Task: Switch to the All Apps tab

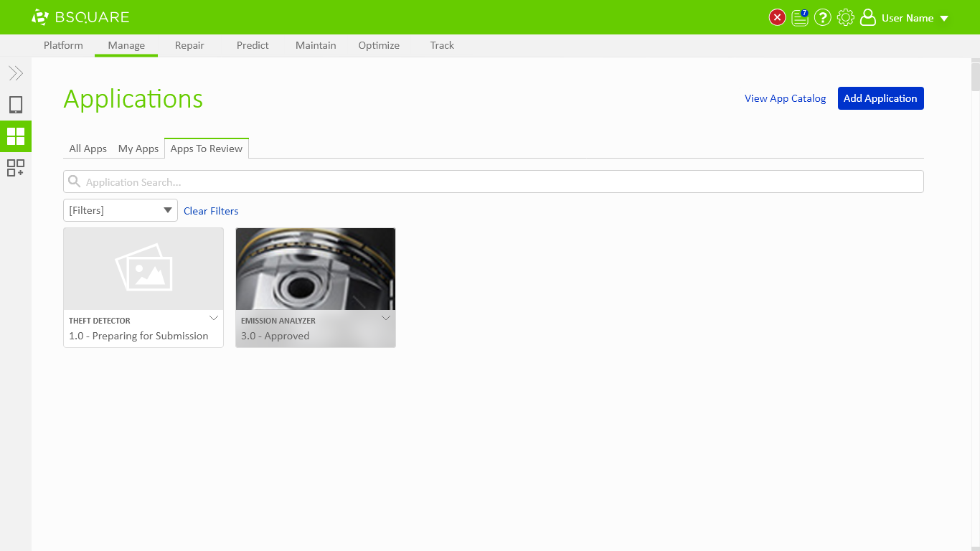Action: pos(88,149)
